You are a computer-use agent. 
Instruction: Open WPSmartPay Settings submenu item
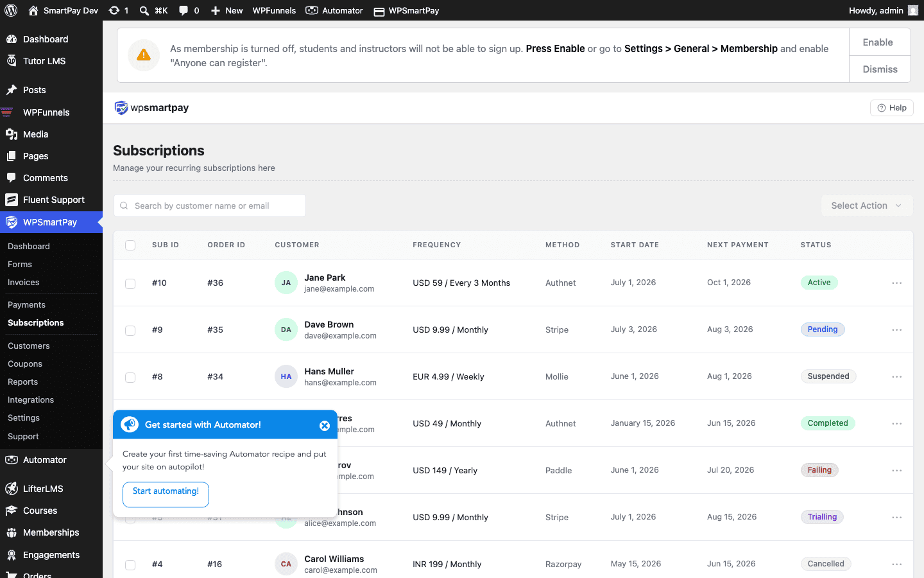[24, 417]
